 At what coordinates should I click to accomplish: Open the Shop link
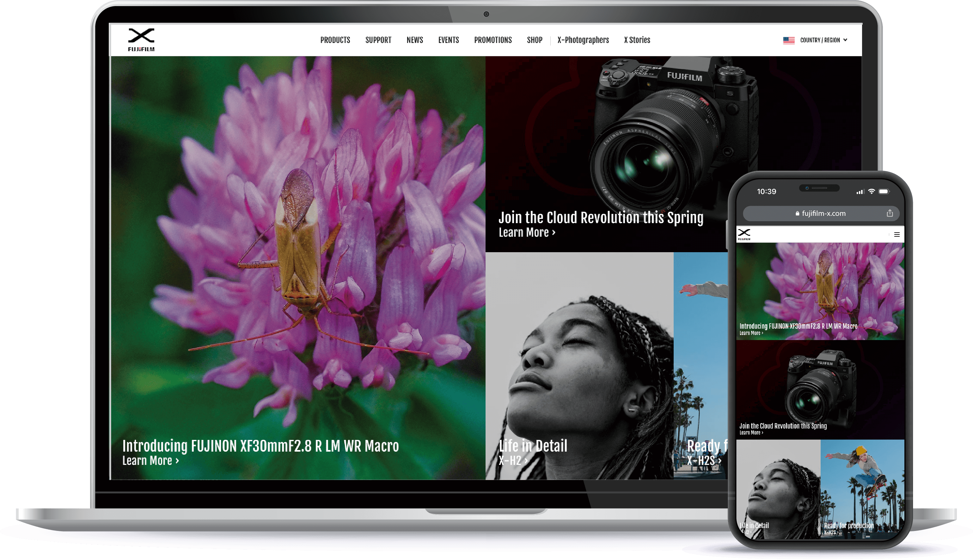(x=534, y=40)
